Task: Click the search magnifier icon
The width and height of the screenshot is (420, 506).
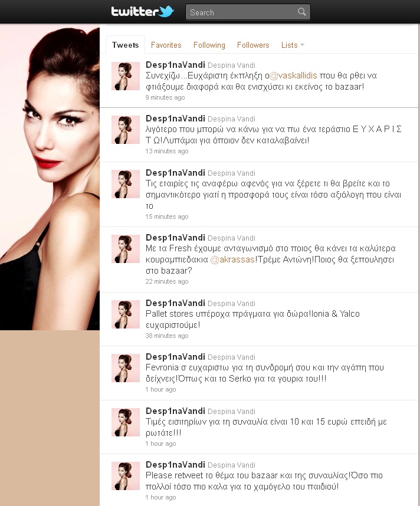Action: tap(301, 12)
